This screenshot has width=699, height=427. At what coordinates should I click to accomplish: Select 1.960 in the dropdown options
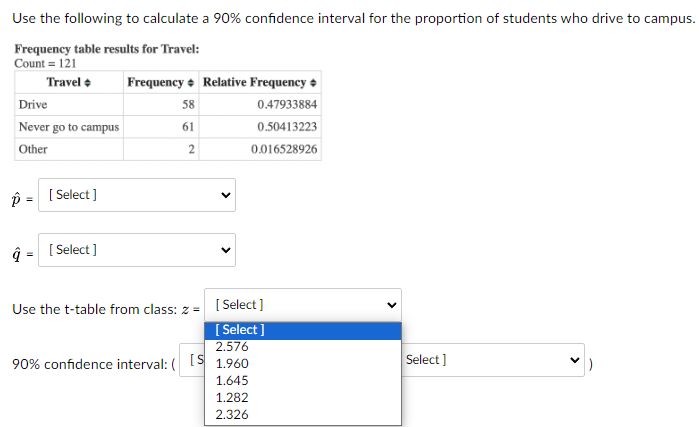(232, 364)
